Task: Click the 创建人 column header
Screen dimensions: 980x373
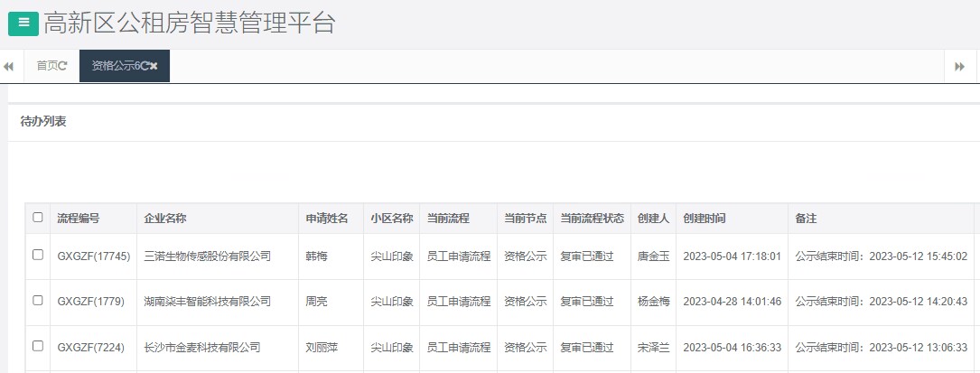Action: 654,219
